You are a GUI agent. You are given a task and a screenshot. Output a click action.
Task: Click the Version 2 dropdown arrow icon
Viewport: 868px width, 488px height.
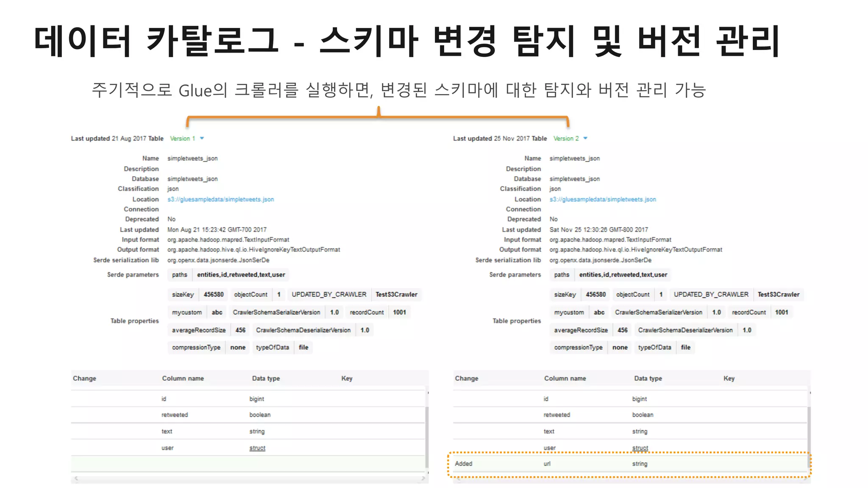pyautogui.click(x=585, y=139)
